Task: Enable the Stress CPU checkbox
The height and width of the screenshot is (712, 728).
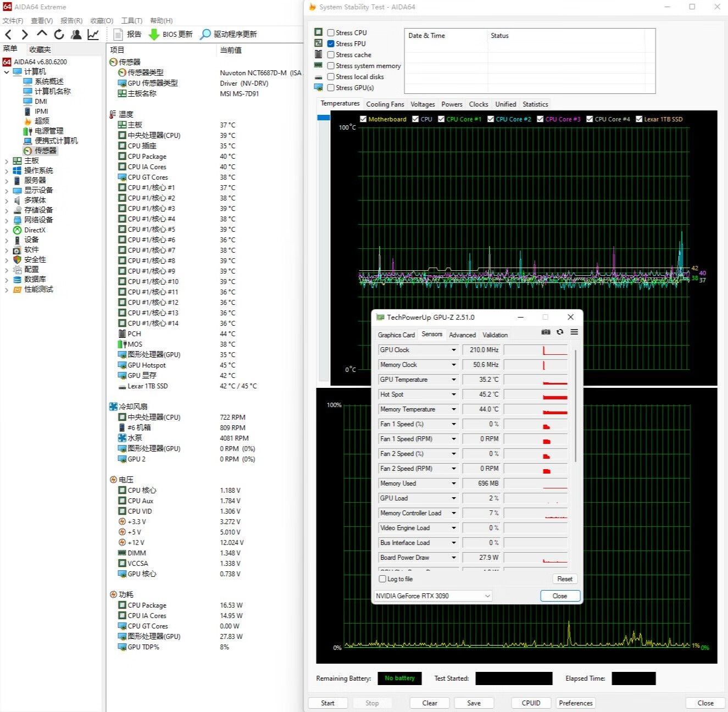Action: tap(331, 33)
